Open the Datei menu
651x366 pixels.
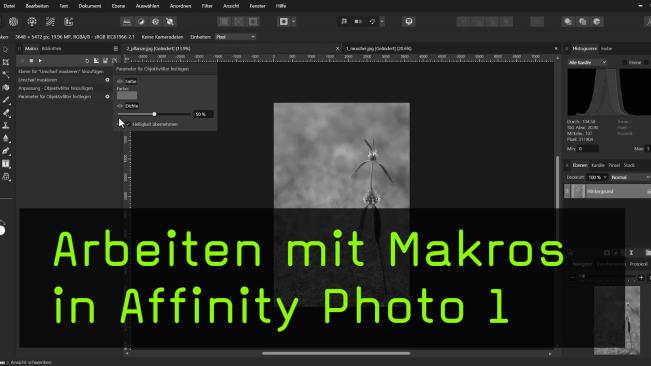click(9, 6)
